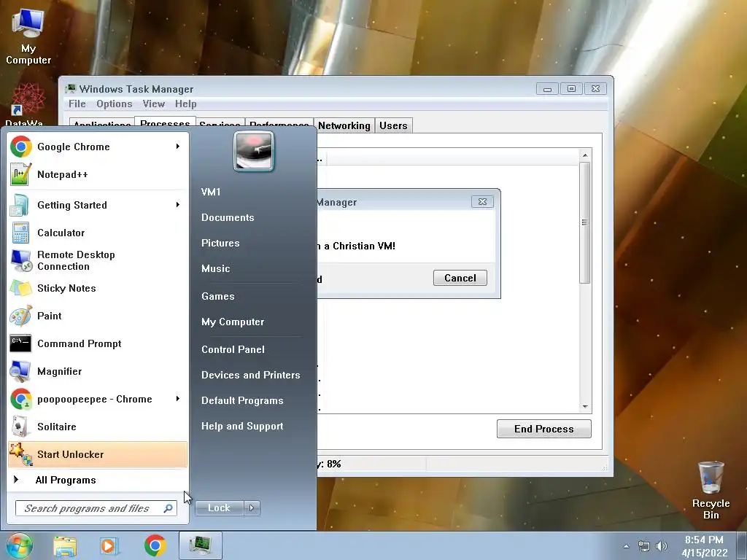This screenshot has width=747, height=560.
Task: Focus Search programs and files box
Action: click(x=96, y=508)
